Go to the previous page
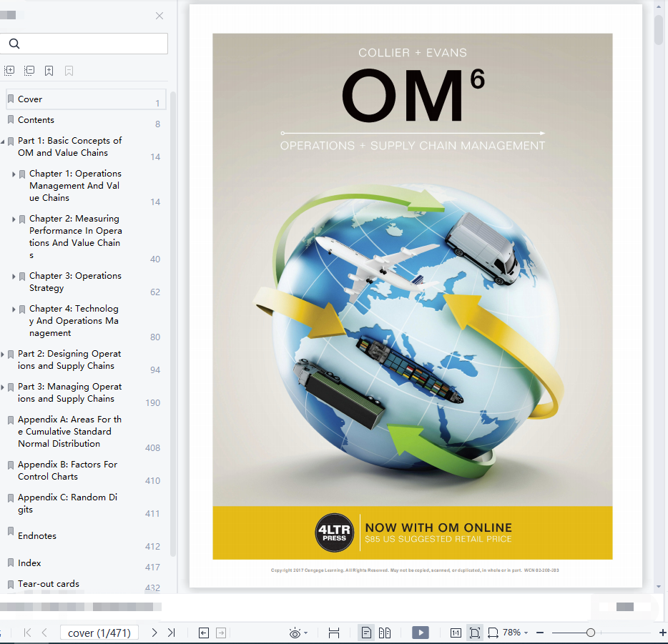 pos(44,633)
